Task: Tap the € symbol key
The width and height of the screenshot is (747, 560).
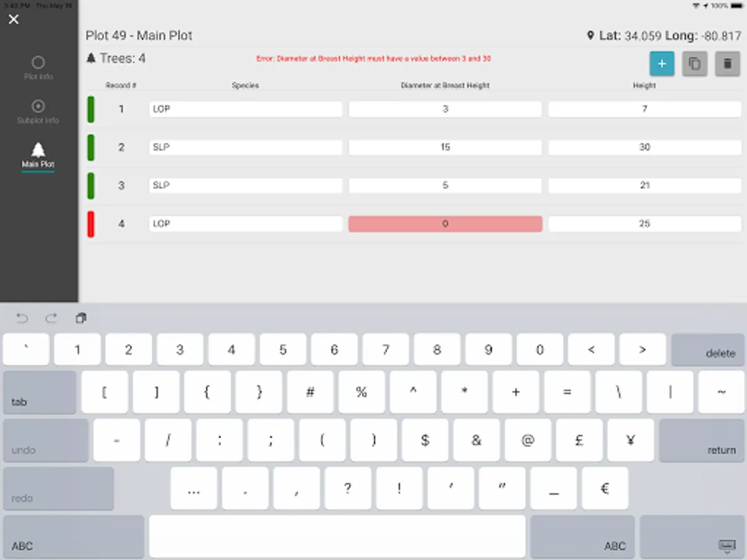Action: click(x=605, y=489)
